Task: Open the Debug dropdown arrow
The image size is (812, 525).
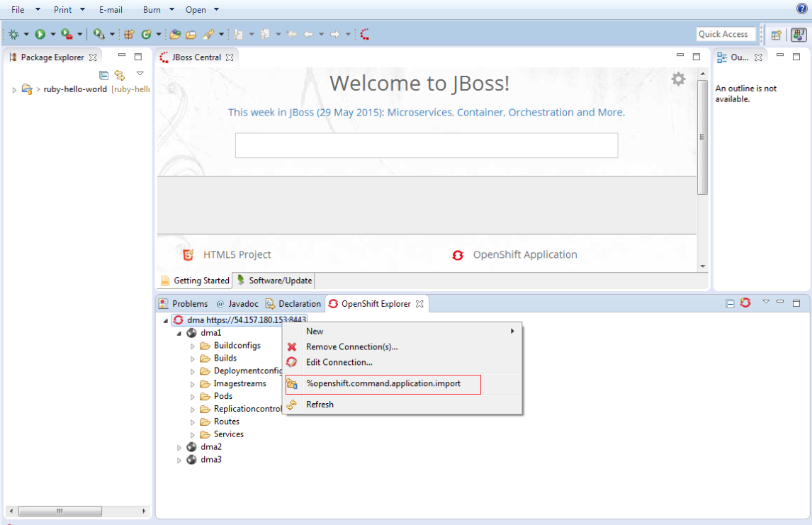Action: (26, 35)
